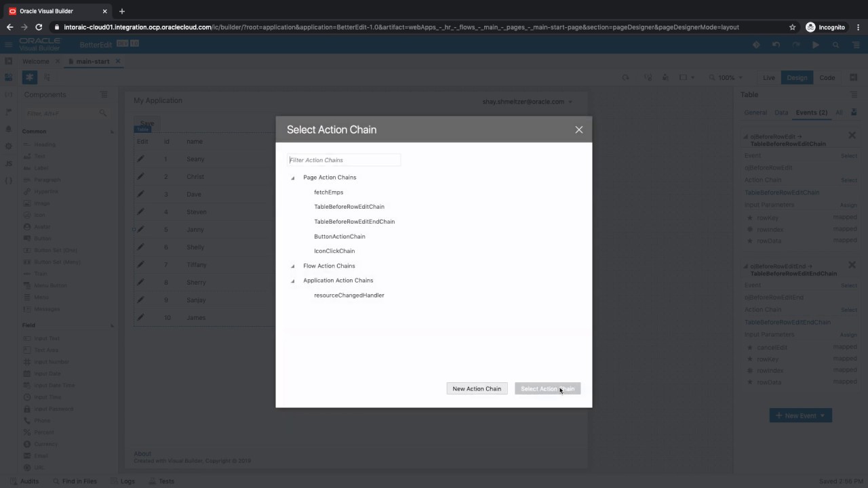This screenshot has width=868, height=488.
Task: Collapse the Flow Action Chains group
Action: click(293, 266)
